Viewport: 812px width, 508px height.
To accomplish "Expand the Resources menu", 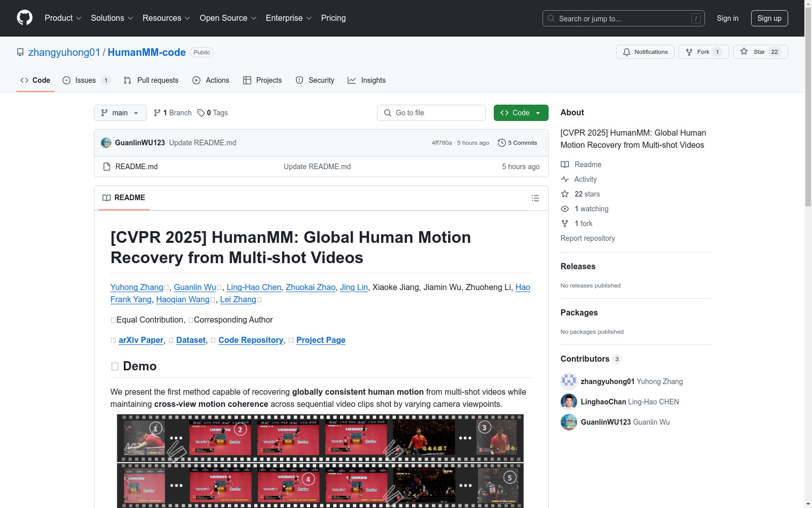I will pos(166,18).
